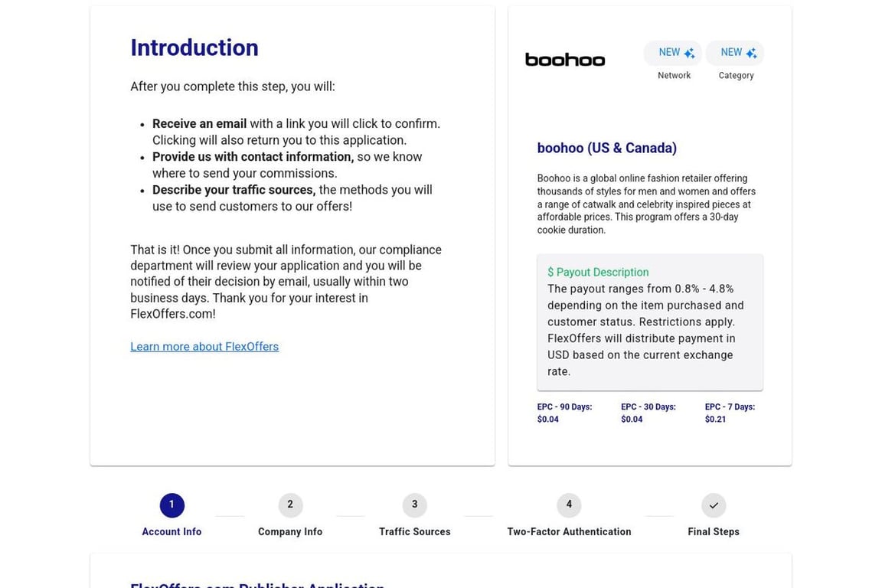The image size is (882, 588).
Task: Click the Category label under badge
Action: (x=736, y=75)
